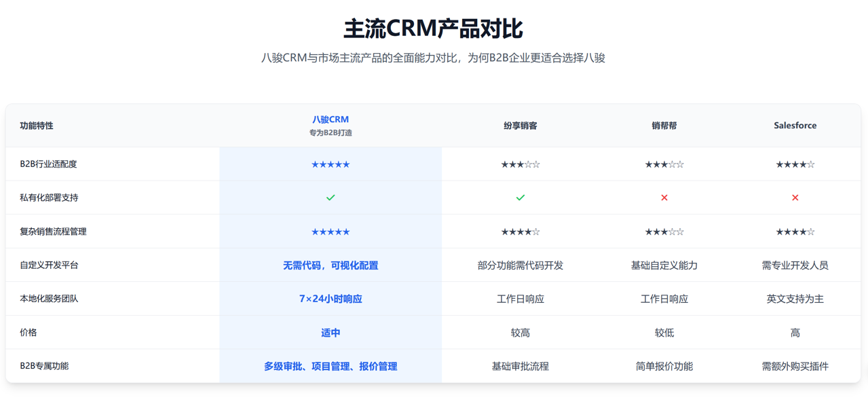Click the 私有化部署支持 row label
The height and width of the screenshot is (406, 868).
(x=49, y=198)
